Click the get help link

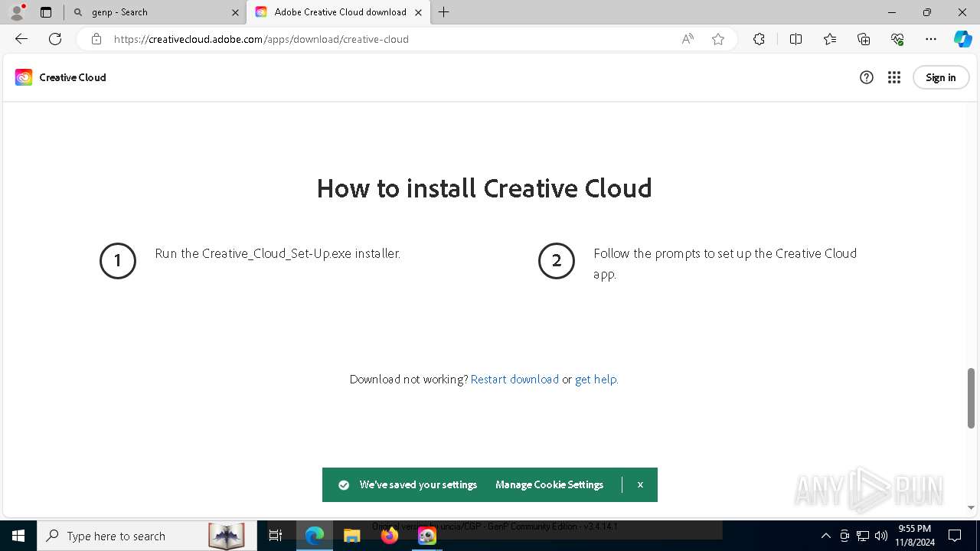coord(596,380)
